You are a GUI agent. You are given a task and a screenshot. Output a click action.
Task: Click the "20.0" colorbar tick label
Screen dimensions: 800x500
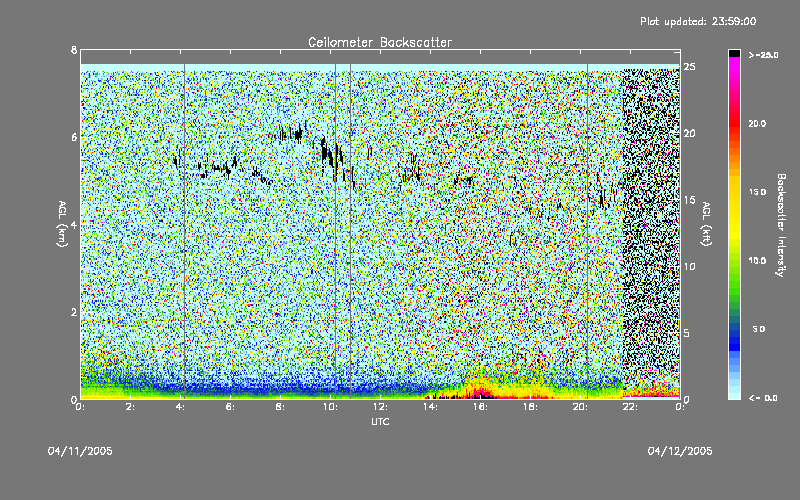pyautogui.click(x=757, y=123)
